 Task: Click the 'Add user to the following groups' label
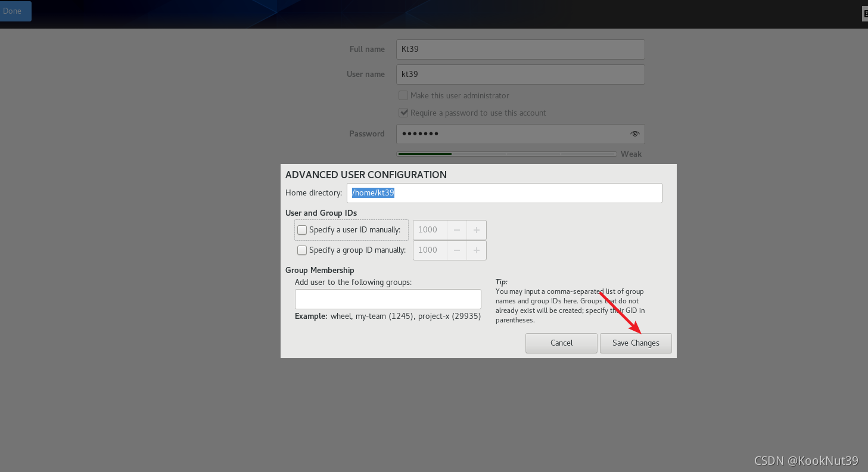click(353, 282)
